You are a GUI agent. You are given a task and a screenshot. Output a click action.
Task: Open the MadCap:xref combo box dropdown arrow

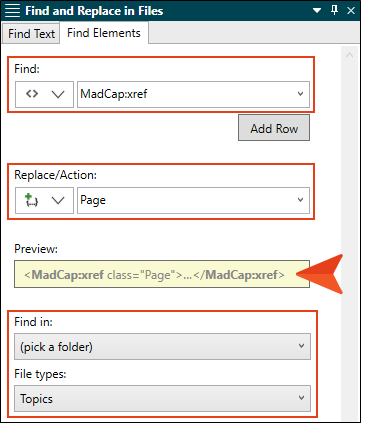300,94
